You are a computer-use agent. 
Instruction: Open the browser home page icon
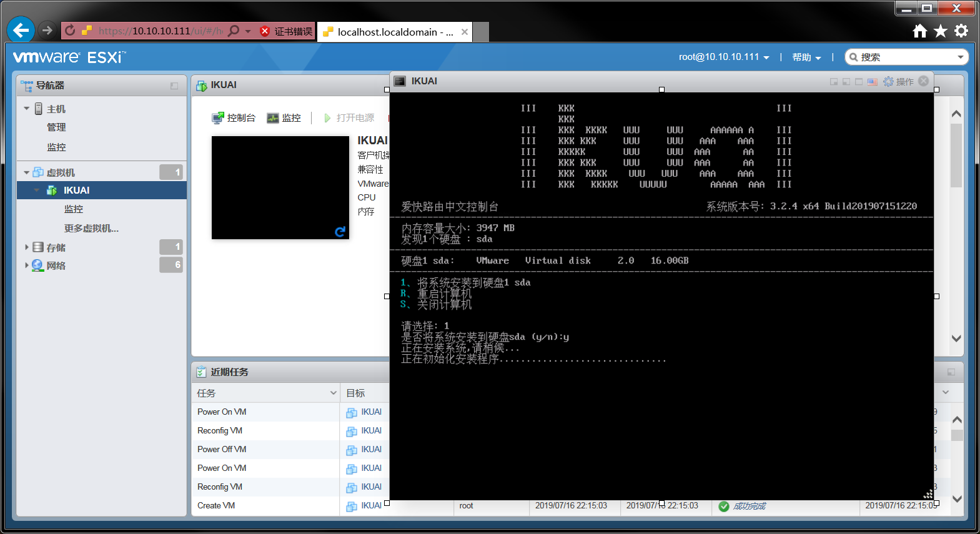click(x=920, y=31)
